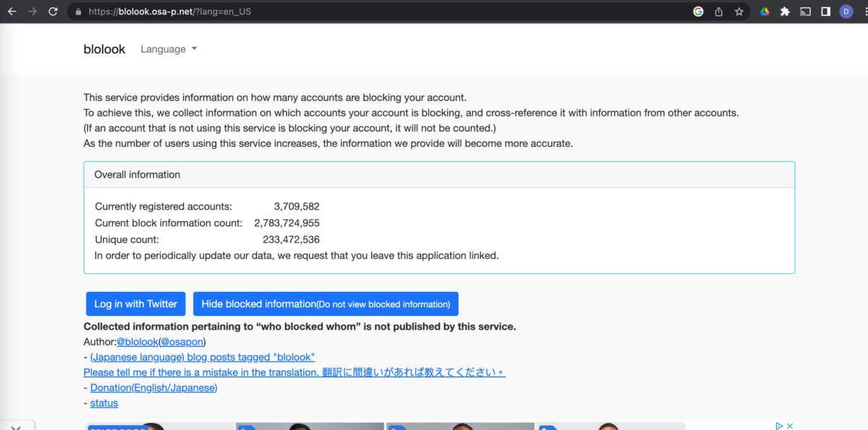The image size is (868, 430).
Task: Open the Extensions puzzle piece menu
Action: click(x=785, y=12)
